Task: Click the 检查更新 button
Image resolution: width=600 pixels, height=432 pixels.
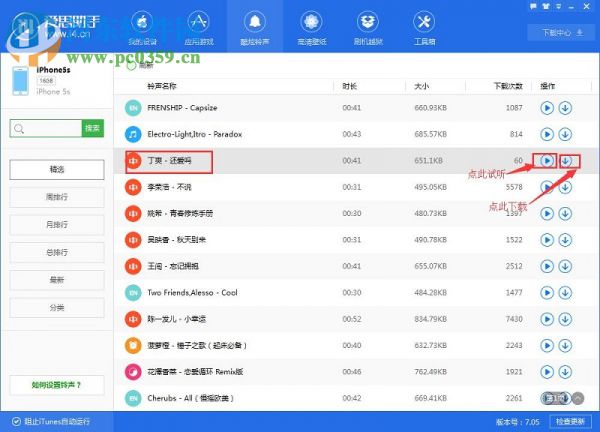Action: tap(570, 422)
